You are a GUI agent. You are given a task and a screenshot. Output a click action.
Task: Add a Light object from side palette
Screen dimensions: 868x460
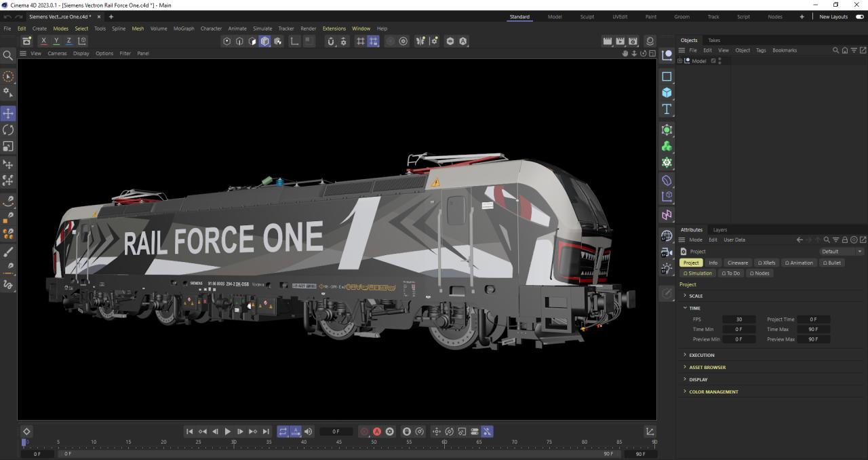(x=667, y=269)
